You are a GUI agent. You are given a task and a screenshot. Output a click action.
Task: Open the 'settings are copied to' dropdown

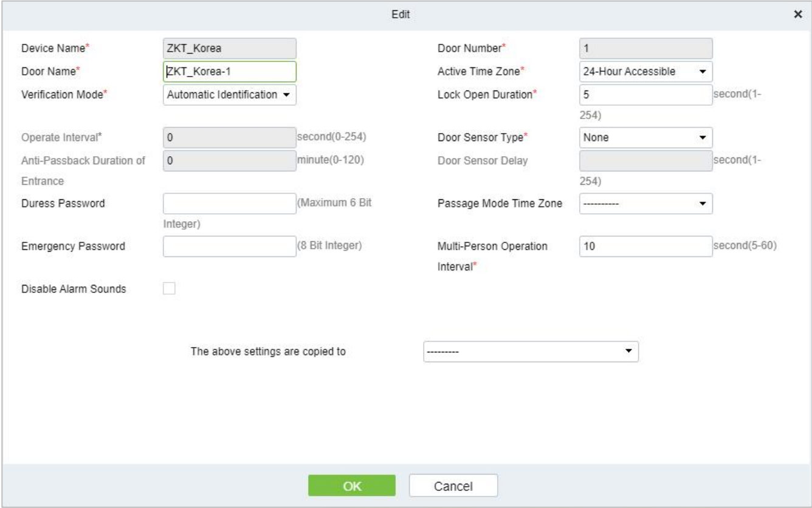tap(531, 351)
